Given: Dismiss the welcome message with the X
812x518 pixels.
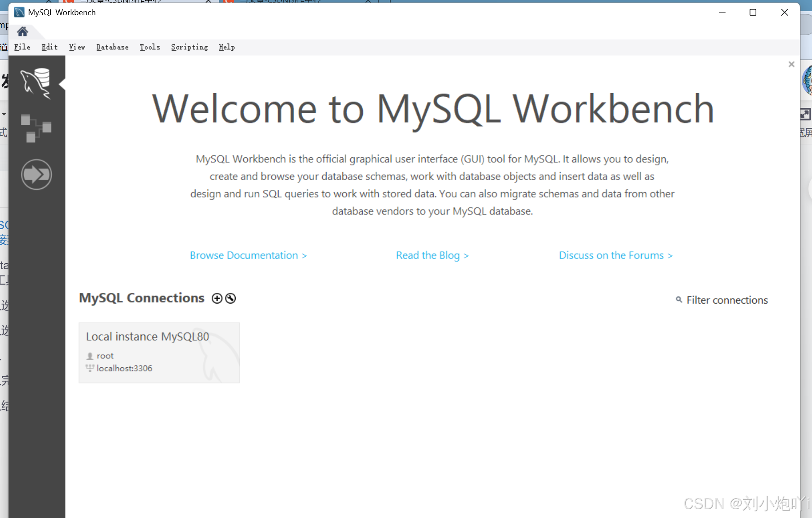Looking at the screenshot, I should click(x=791, y=64).
